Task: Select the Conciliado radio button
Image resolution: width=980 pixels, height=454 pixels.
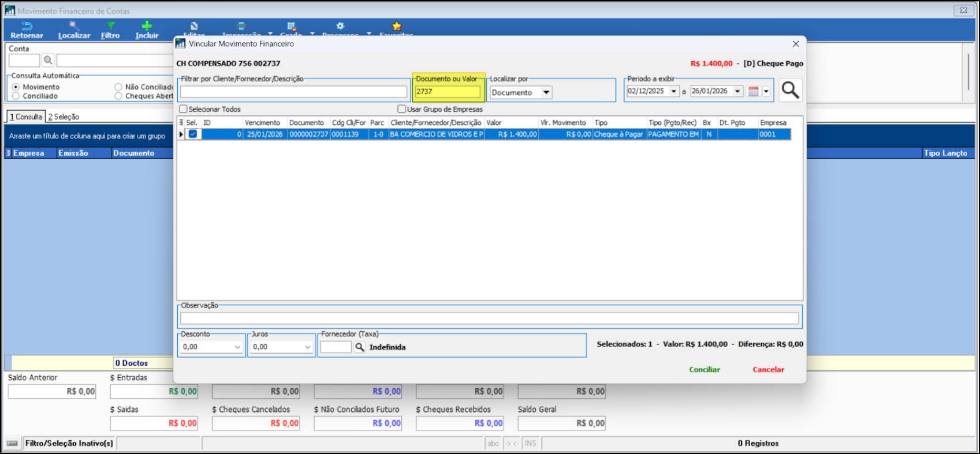Action: [16, 96]
